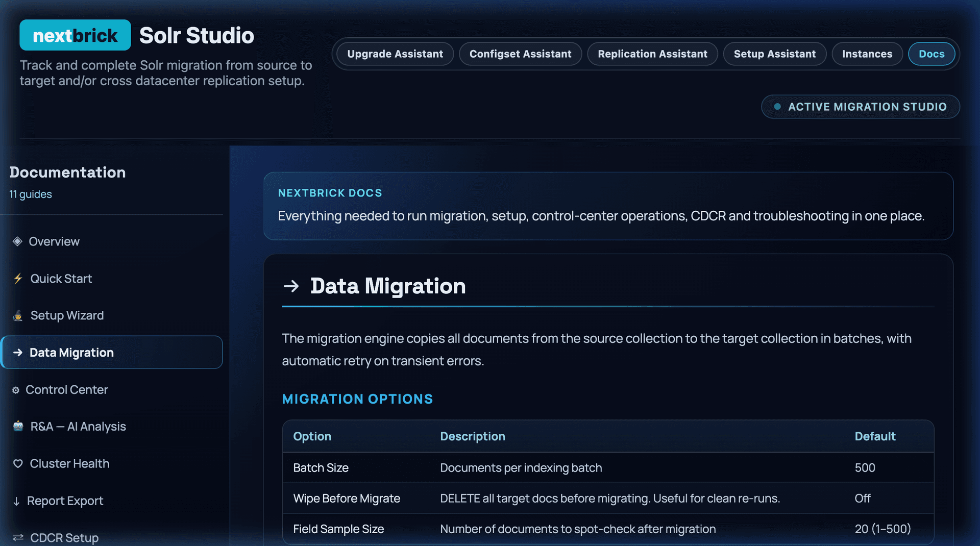Click the Wipe Before Migrate option cell
Viewport: 980px width, 546px height.
(347, 499)
